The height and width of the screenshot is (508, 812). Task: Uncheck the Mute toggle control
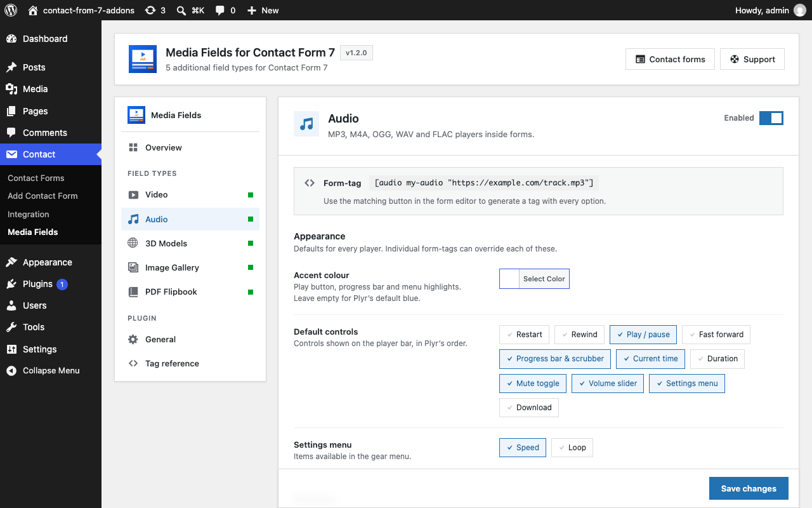533,384
